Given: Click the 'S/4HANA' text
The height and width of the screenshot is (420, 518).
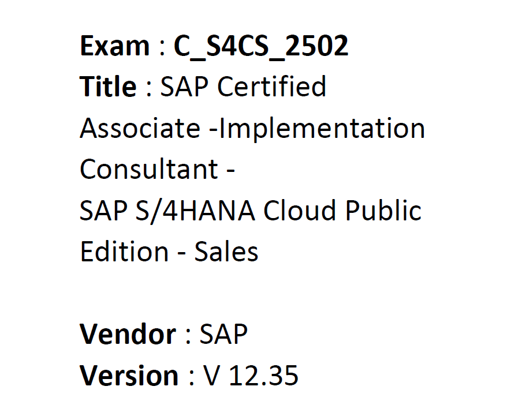Looking at the screenshot, I should [195, 211].
